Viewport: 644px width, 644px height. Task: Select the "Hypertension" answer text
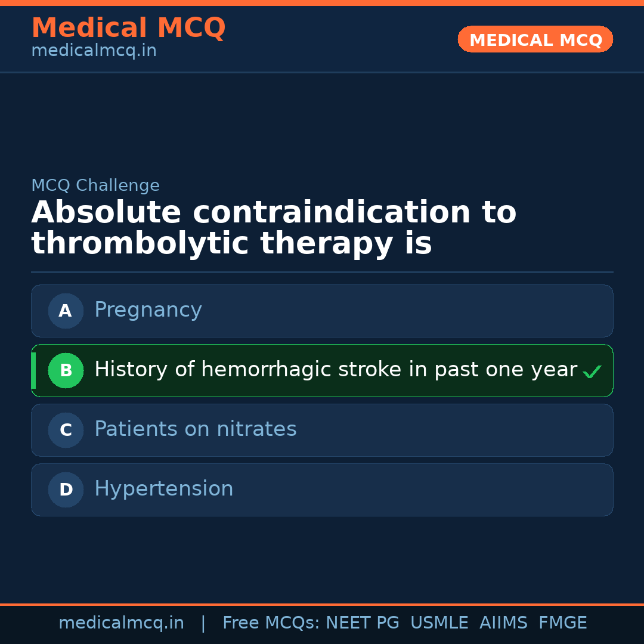pyautogui.click(x=163, y=489)
